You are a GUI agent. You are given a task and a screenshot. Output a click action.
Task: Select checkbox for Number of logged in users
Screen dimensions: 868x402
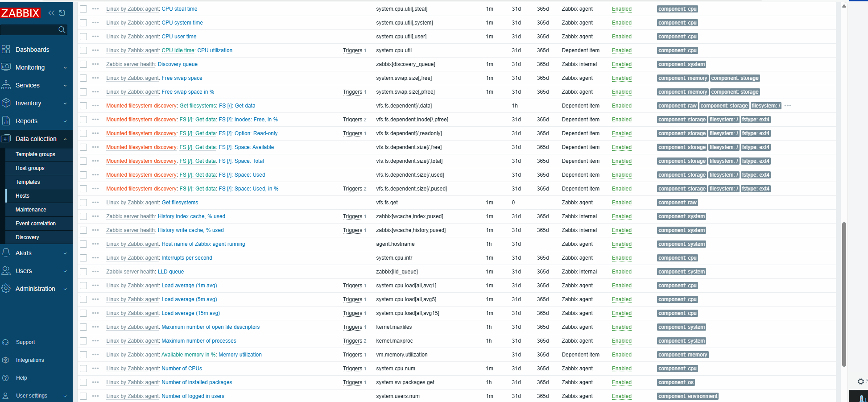[x=83, y=396]
